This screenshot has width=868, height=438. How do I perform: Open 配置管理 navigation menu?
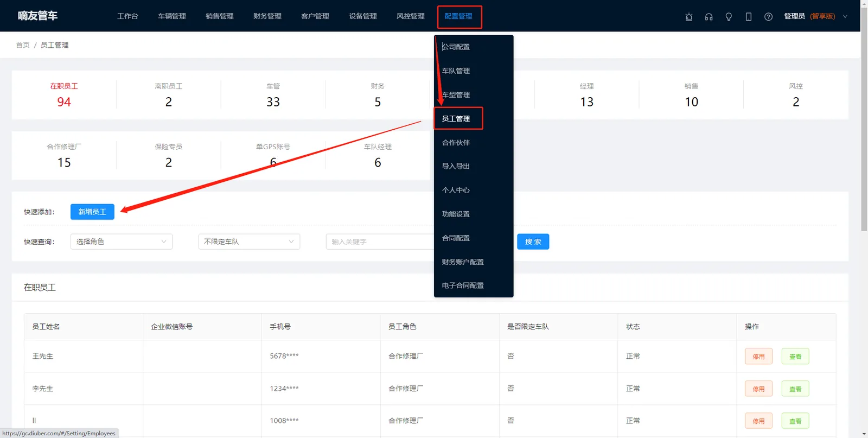458,16
